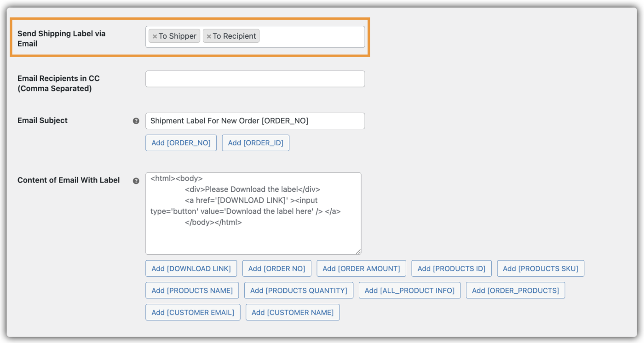Add the [ORDER AMOUNT] placeholder
Viewport: 644px width, 343px height.
tap(361, 269)
